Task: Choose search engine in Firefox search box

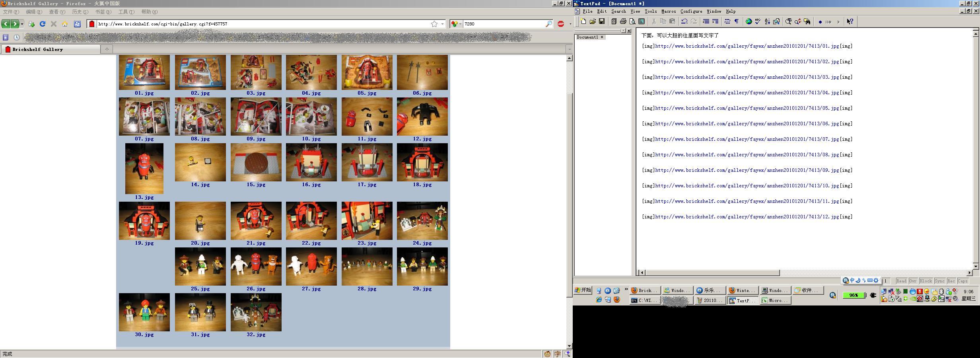Action: (456, 24)
